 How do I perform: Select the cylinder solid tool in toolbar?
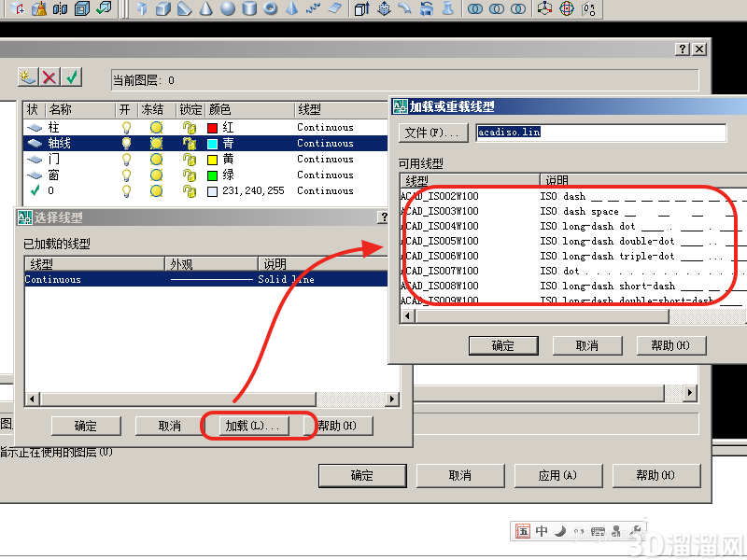pyautogui.click(x=249, y=8)
